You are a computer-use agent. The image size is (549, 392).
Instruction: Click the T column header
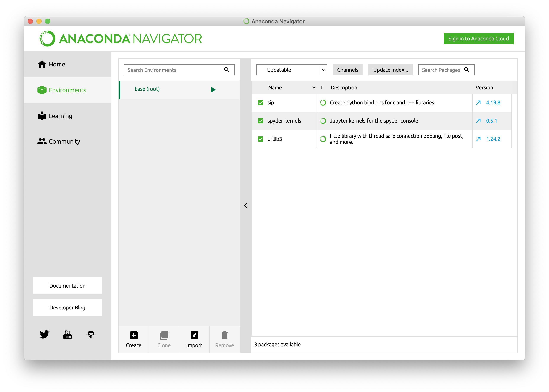pyautogui.click(x=321, y=88)
